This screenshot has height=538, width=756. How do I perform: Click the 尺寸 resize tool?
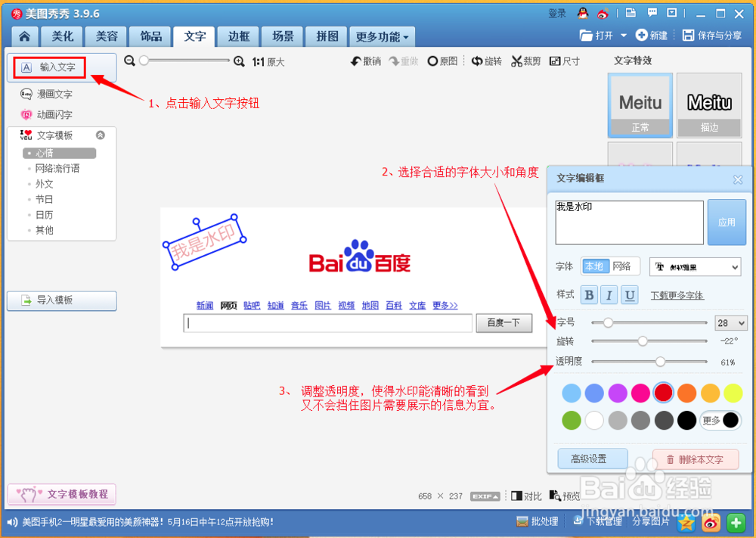(565, 61)
